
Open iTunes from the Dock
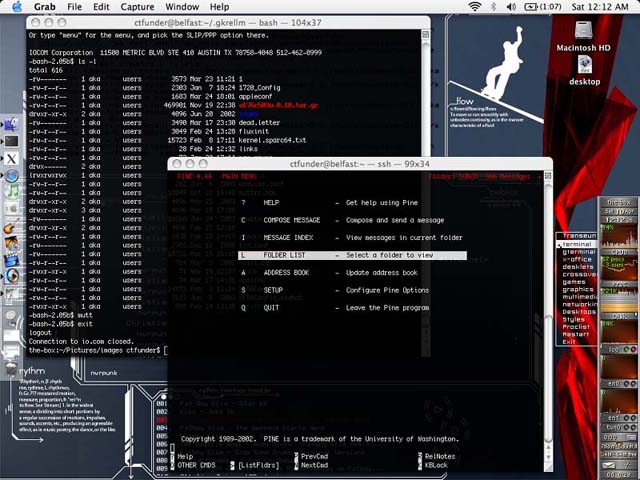(x=12, y=192)
